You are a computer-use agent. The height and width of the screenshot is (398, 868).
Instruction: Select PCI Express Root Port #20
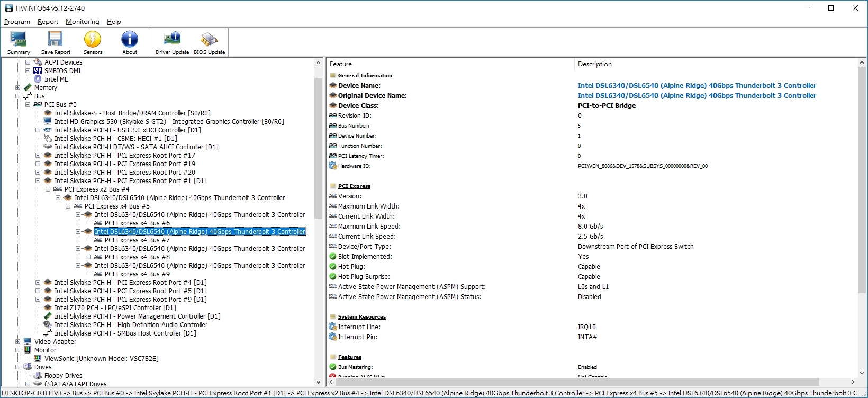click(124, 172)
